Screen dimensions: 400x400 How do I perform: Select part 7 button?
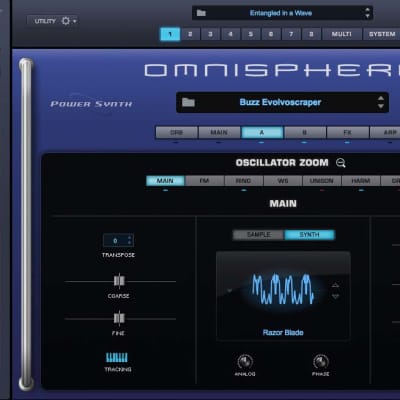coord(291,34)
